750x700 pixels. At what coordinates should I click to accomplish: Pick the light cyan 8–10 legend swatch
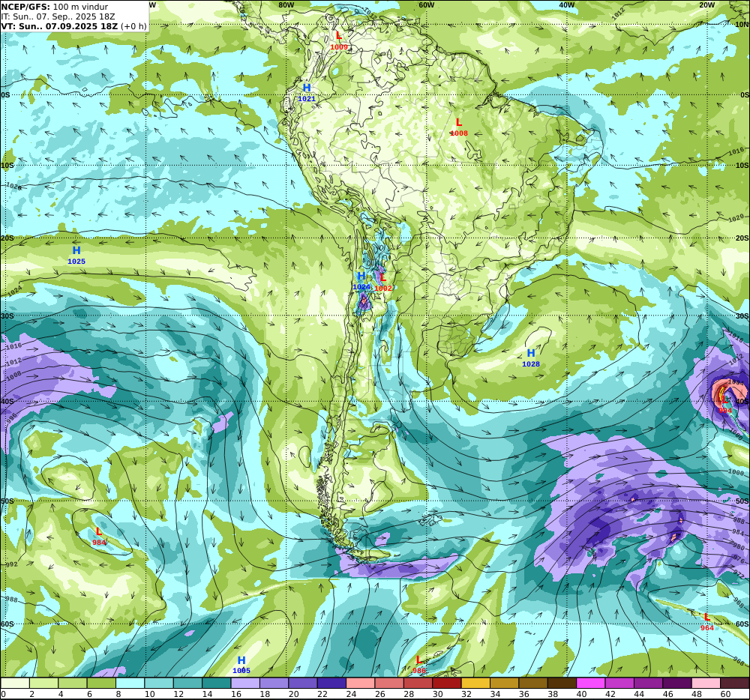130,684
